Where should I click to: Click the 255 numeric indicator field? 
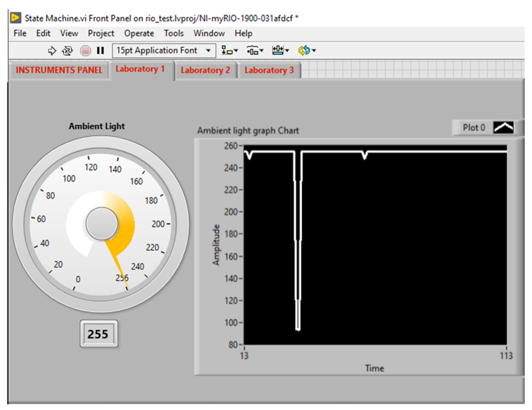98,334
